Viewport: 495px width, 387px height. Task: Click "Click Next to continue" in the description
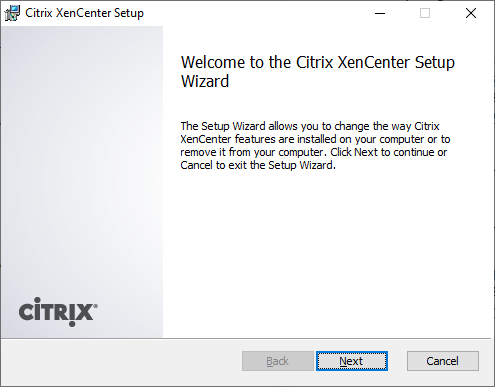(382, 152)
